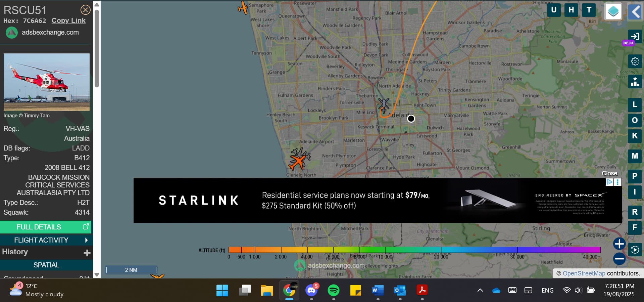Expand the FLIGHT ACTIVITY section

[x=46, y=240]
